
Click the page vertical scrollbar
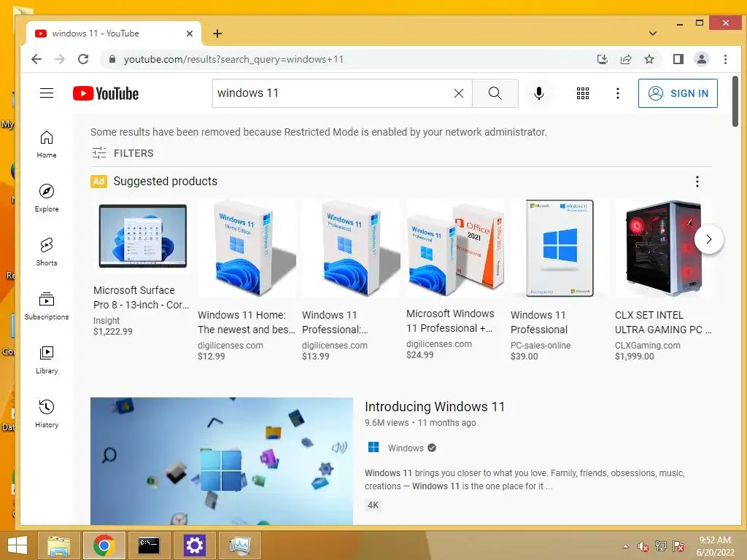pyautogui.click(x=735, y=101)
